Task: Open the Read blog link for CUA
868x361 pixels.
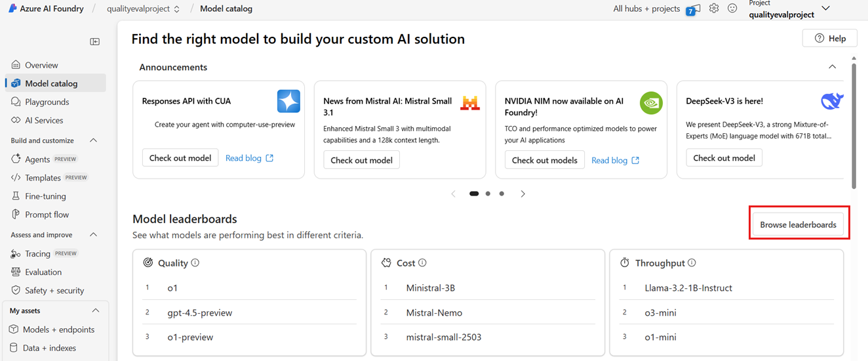Action: click(249, 158)
